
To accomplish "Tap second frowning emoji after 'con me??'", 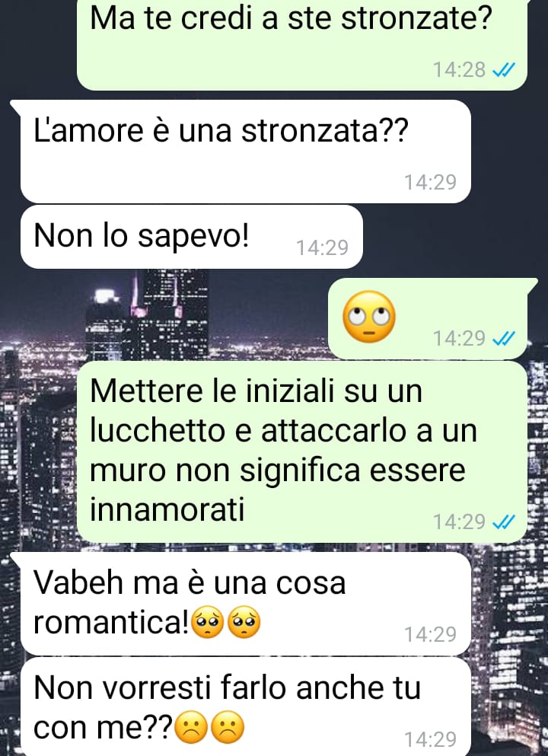I will 228,727.
